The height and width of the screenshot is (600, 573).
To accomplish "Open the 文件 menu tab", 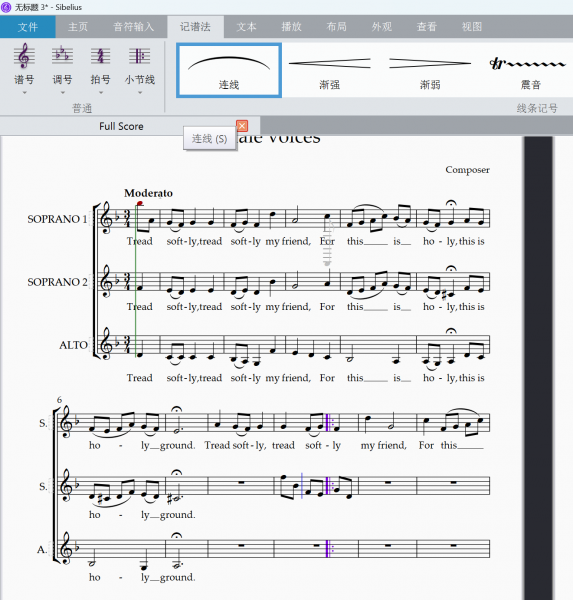I will click(x=28, y=27).
